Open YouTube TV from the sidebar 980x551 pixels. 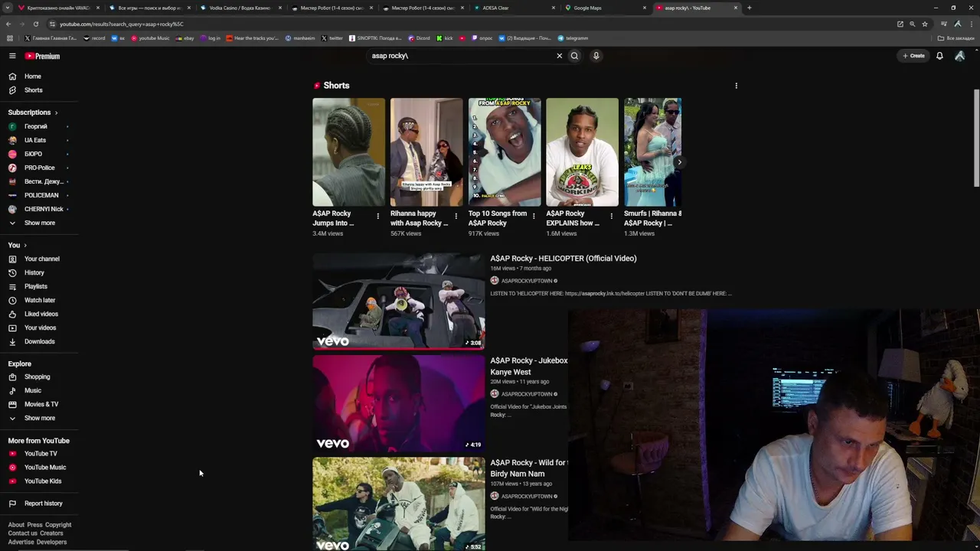40,454
